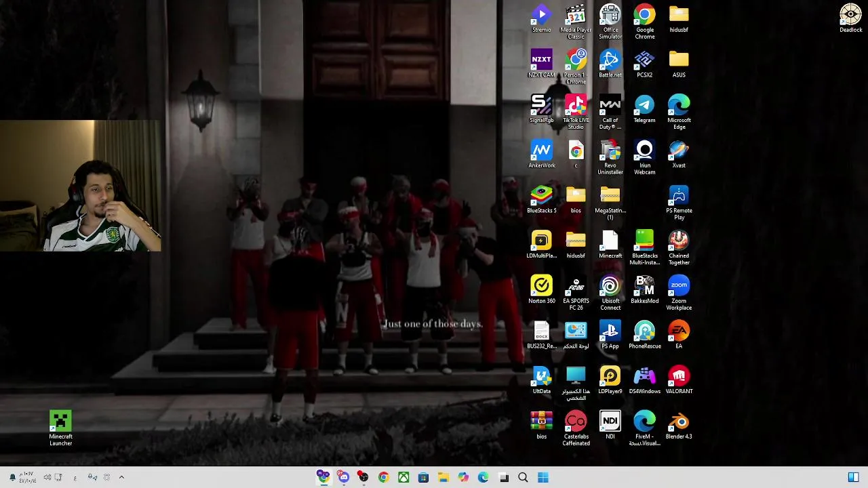This screenshot has width=868, height=488.
Task: Launch AnkerWork application icon
Action: [541, 155]
